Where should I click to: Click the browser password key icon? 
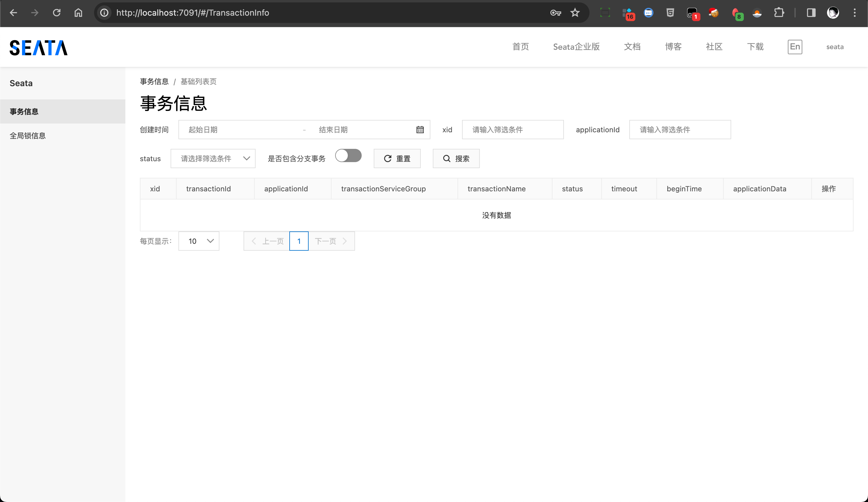click(x=555, y=13)
